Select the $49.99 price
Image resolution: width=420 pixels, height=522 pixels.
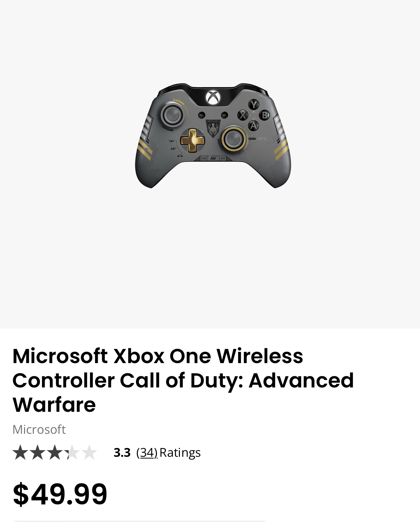coord(60,494)
